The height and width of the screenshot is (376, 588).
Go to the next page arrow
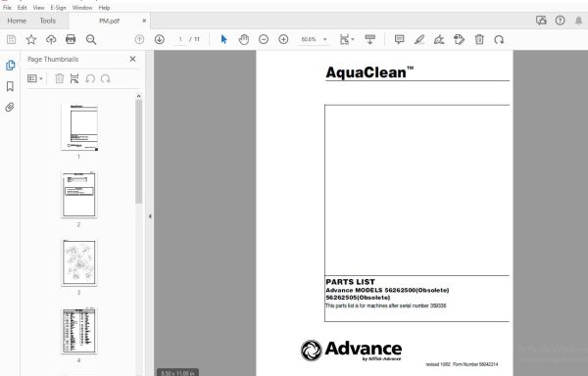(x=160, y=39)
